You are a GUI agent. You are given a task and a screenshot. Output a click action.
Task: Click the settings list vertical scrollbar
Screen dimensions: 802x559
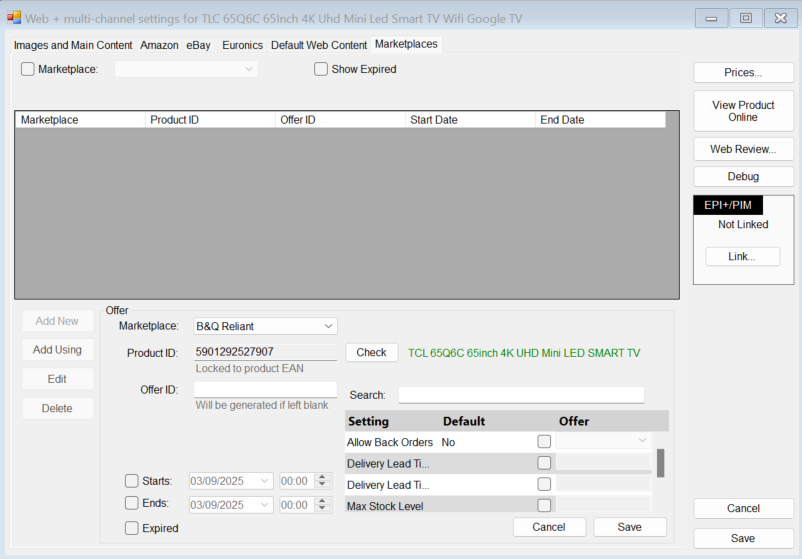tap(660, 464)
